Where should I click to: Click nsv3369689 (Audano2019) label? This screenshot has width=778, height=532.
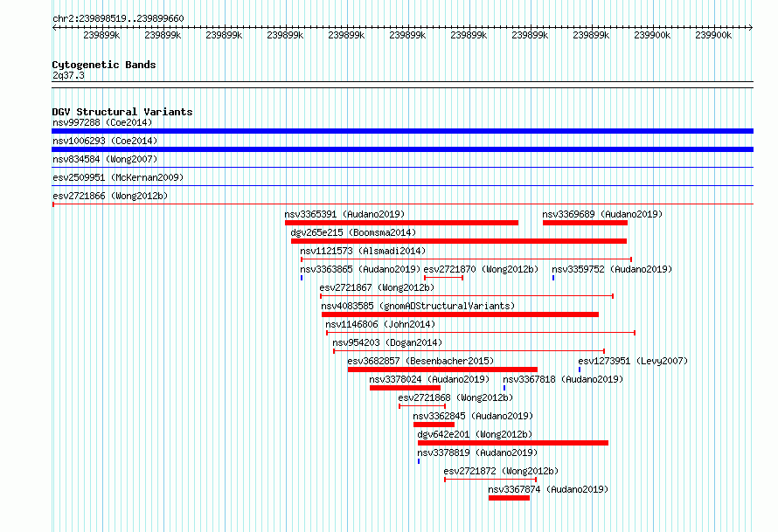pyautogui.click(x=602, y=214)
